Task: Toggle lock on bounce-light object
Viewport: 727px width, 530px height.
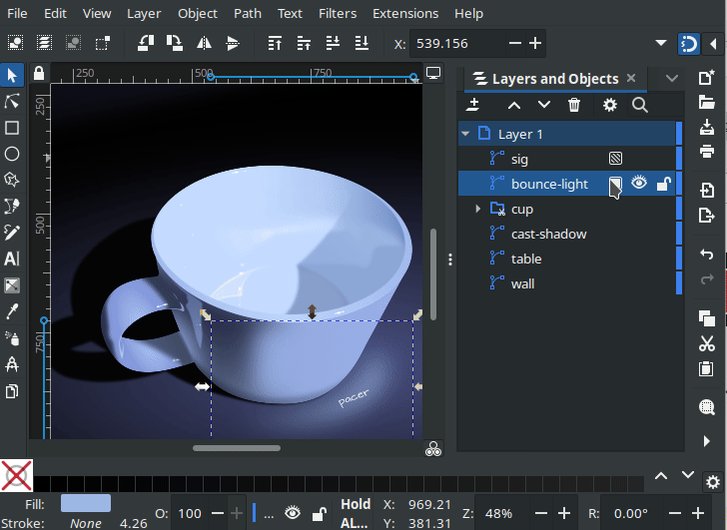Action: 663,183
